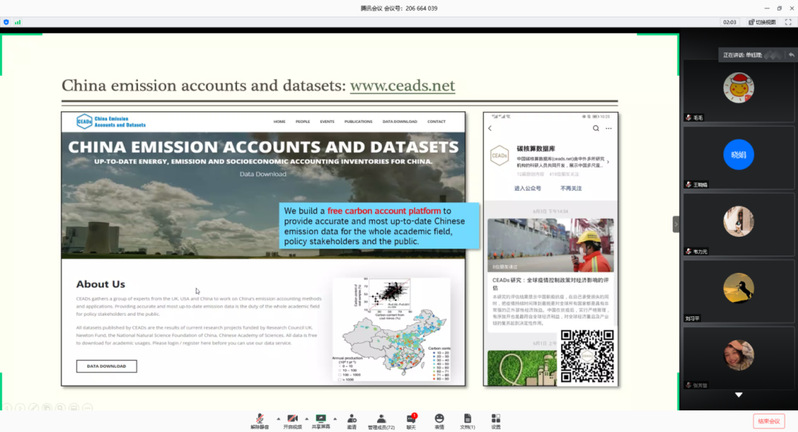Click the Tencent Meeting ID title text
This screenshot has width=798, height=432.
399,8
